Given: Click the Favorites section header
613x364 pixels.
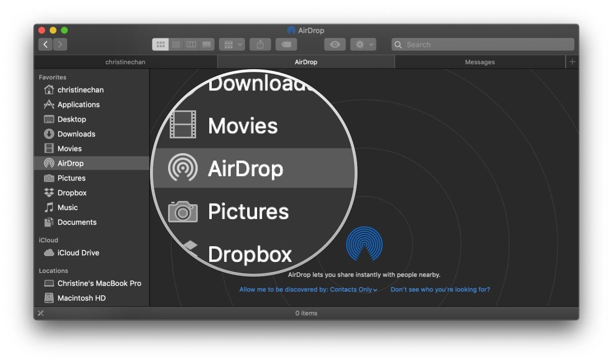Looking at the screenshot, I should tap(52, 77).
